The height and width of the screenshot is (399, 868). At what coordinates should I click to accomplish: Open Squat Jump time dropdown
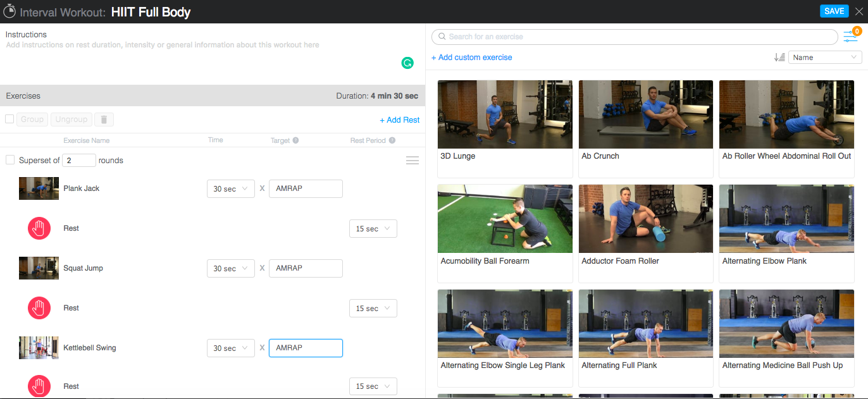(231, 269)
